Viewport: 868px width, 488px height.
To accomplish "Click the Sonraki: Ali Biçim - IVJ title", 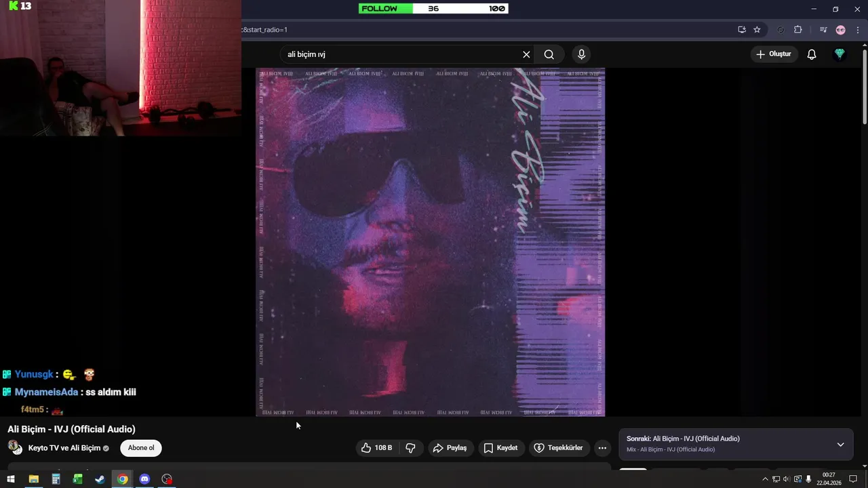I will [x=683, y=439].
